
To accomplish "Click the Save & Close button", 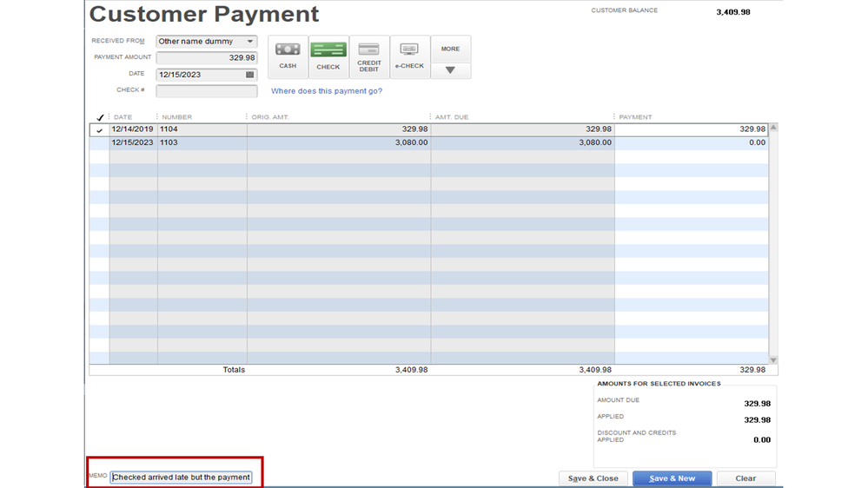I will 593,478.
